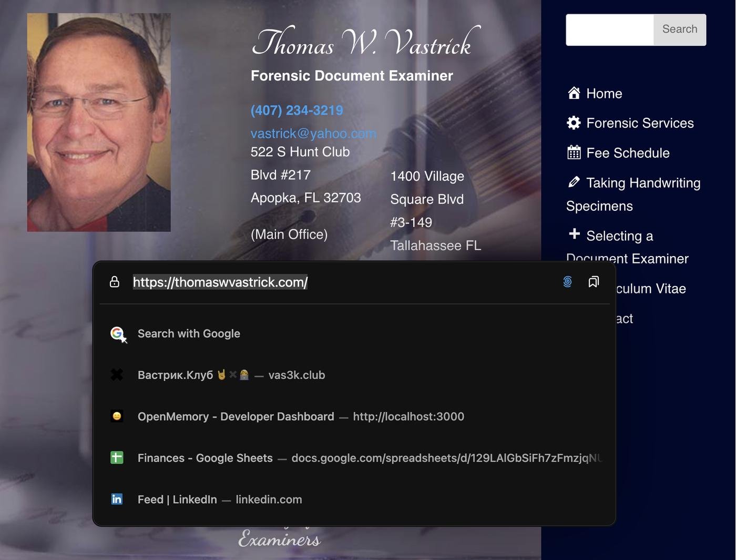736x560 pixels.
Task: Click the black X favicon beside vas3k.club
Action: [117, 374]
